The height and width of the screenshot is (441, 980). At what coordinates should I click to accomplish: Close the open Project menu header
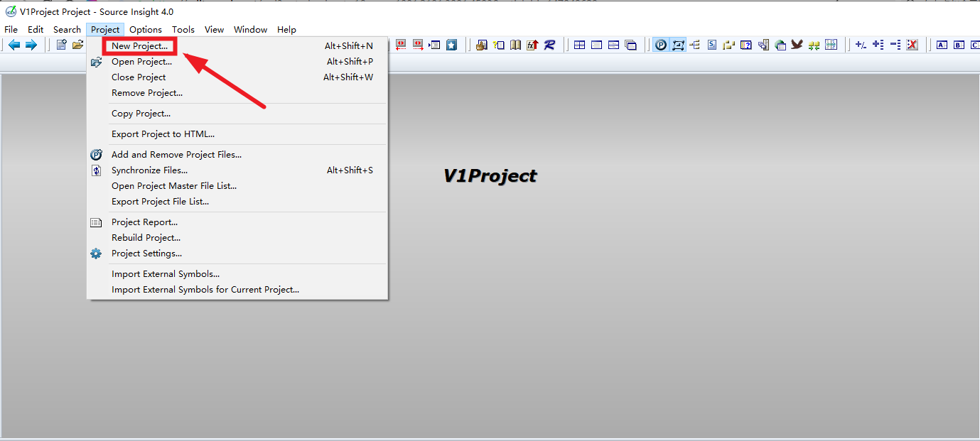(105, 29)
